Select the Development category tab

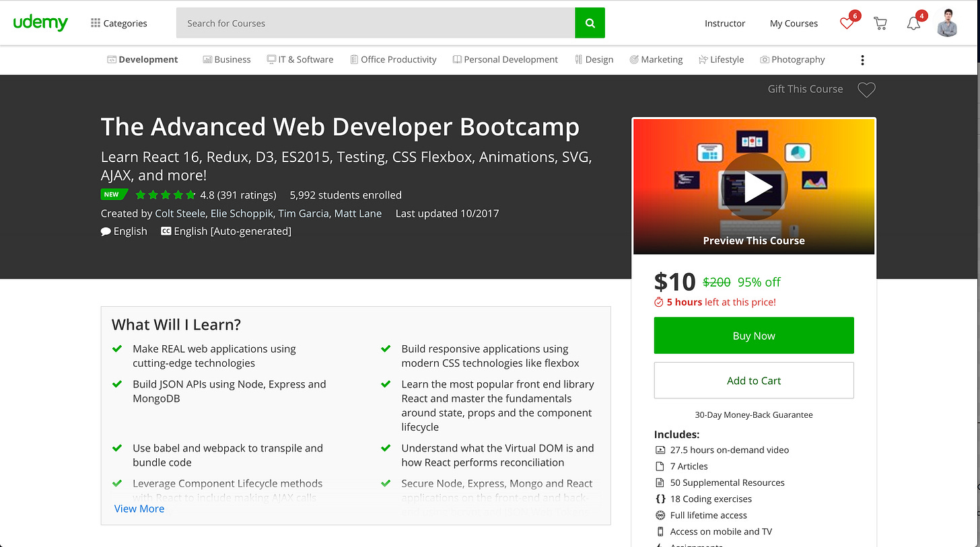[x=143, y=59]
